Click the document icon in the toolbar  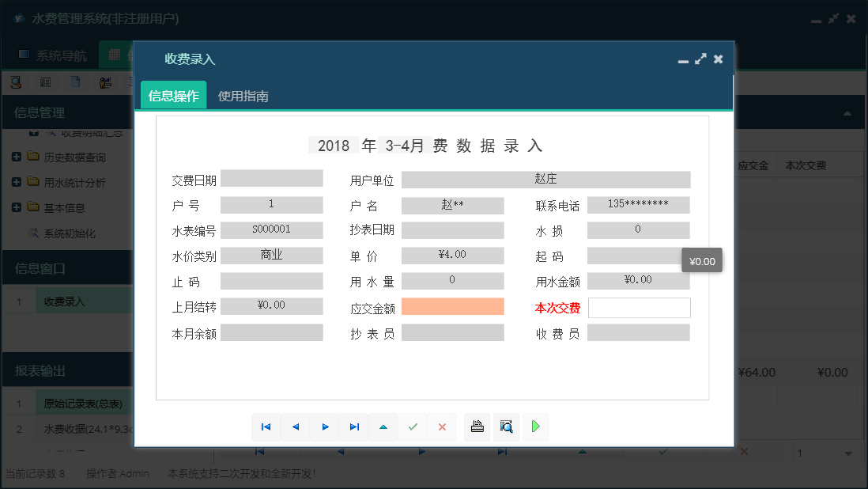(75, 81)
